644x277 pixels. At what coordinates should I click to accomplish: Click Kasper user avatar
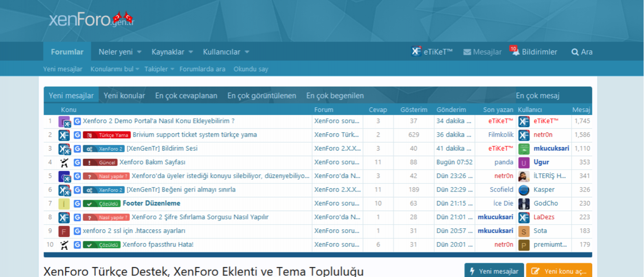tap(524, 190)
